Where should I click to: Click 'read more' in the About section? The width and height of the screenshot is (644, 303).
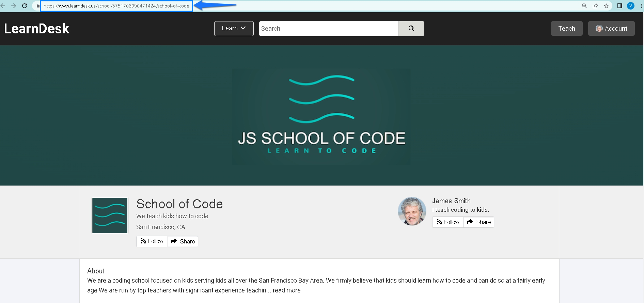(x=286, y=290)
